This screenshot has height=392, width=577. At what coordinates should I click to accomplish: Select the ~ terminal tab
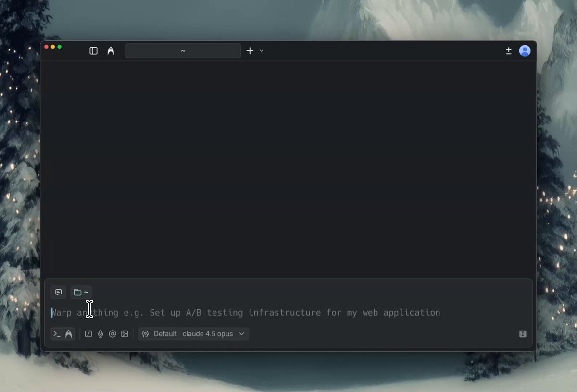[183, 50]
